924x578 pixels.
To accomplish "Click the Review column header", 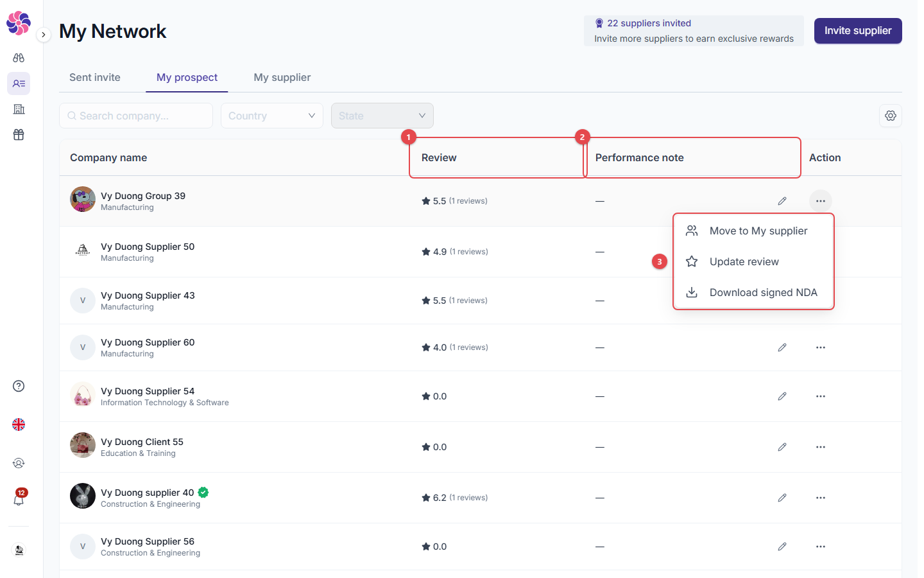I will [x=439, y=157].
